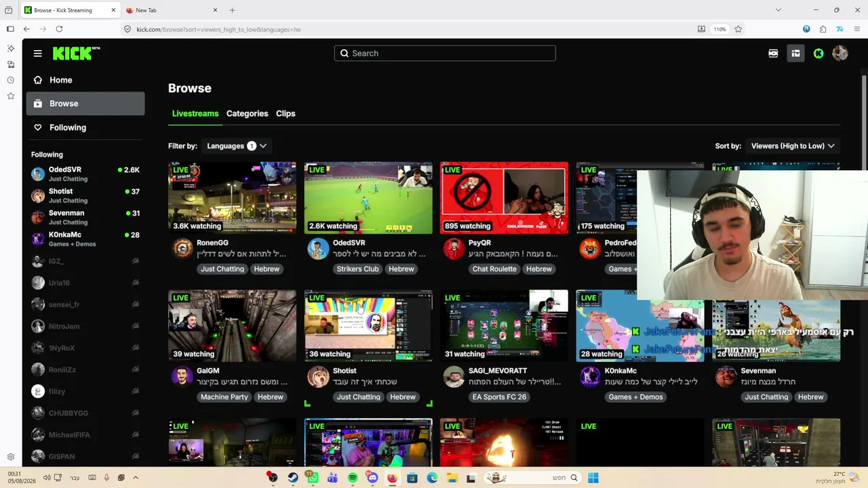Click the KICK logo
Viewport: 868px width, 488px height.
click(x=76, y=54)
